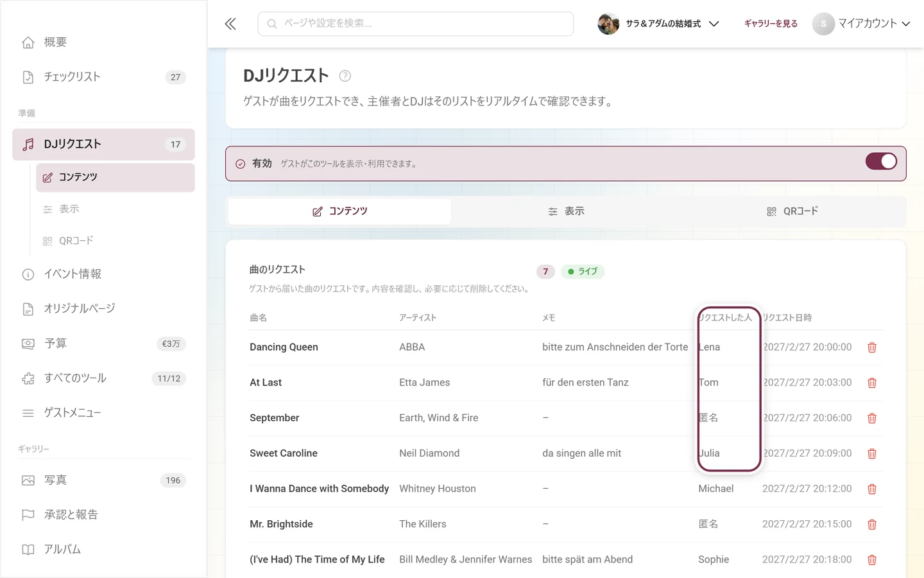Focus the ページや設定を検索 search field
The width and height of the screenshot is (924, 578).
coord(416,24)
